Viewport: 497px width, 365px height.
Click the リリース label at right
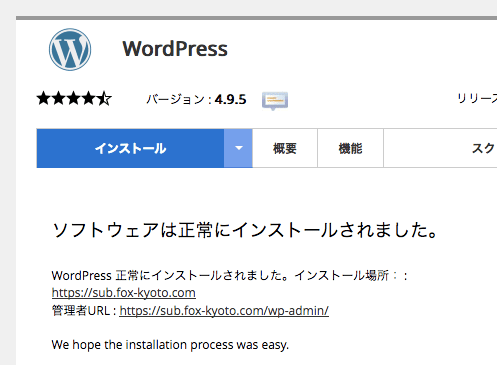(x=477, y=99)
